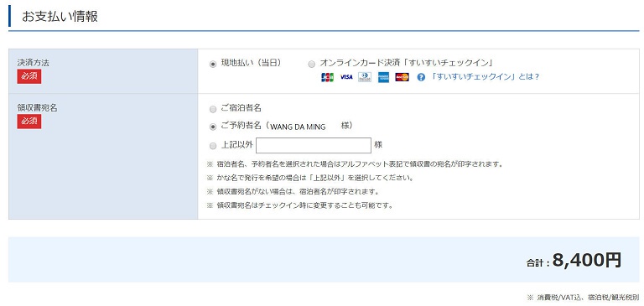The height and width of the screenshot is (306, 644).
Task: Select ご宿泊者名 receipt name option
Action: [213, 109]
